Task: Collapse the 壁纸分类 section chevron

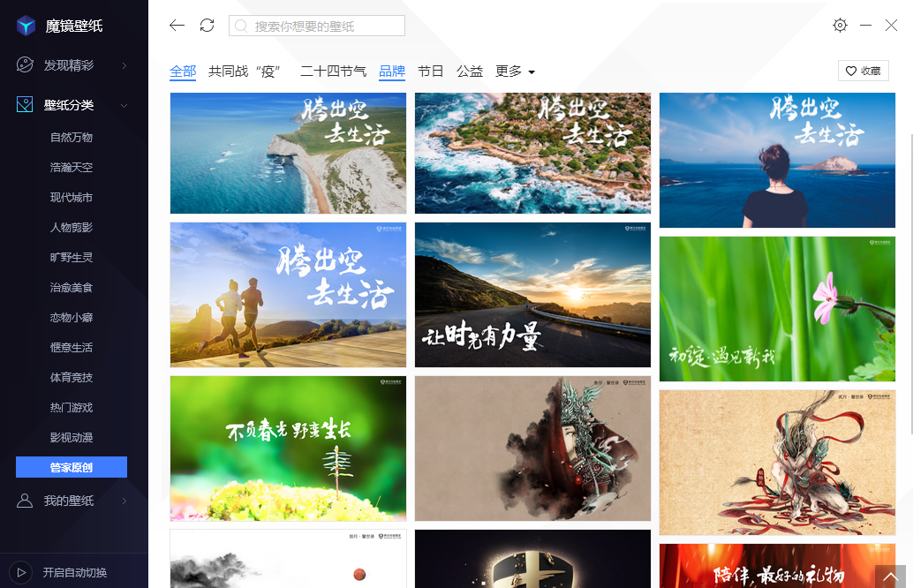Action: (x=124, y=106)
